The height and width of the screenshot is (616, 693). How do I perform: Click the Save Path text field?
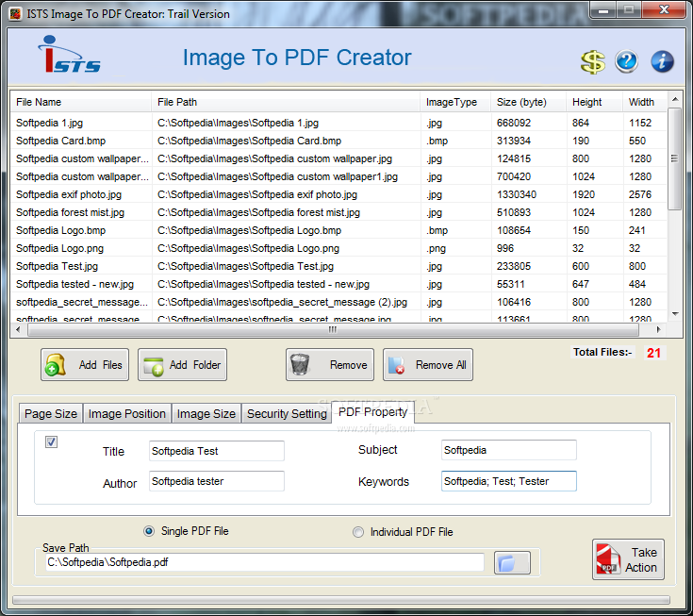(x=264, y=562)
